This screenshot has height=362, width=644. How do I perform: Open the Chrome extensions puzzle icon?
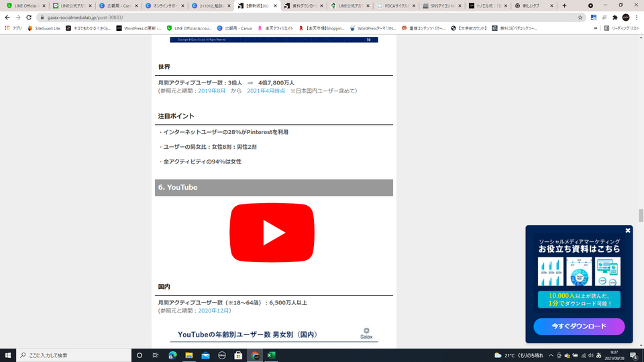(x=614, y=17)
